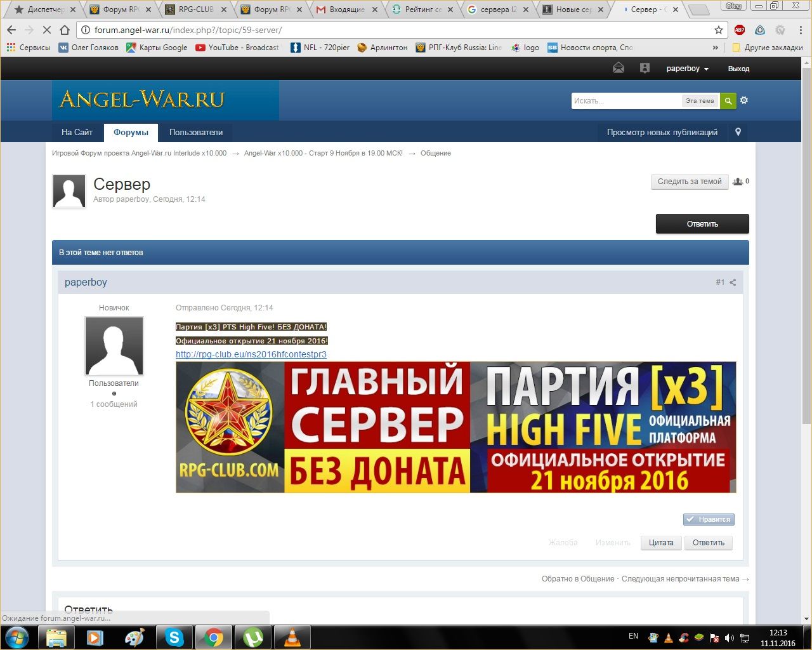Expand the paperboy user dropdown menu

tap(687, 69)
